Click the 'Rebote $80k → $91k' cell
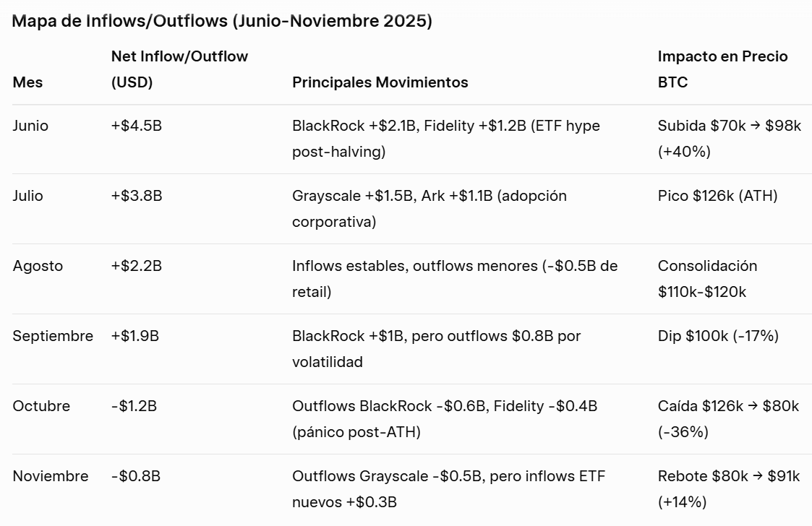 (x=728, y=476)
